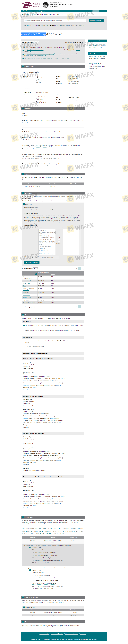This screenshot has height=644, width=128.
Task: Collapse the Permission section
Action: 23,315
